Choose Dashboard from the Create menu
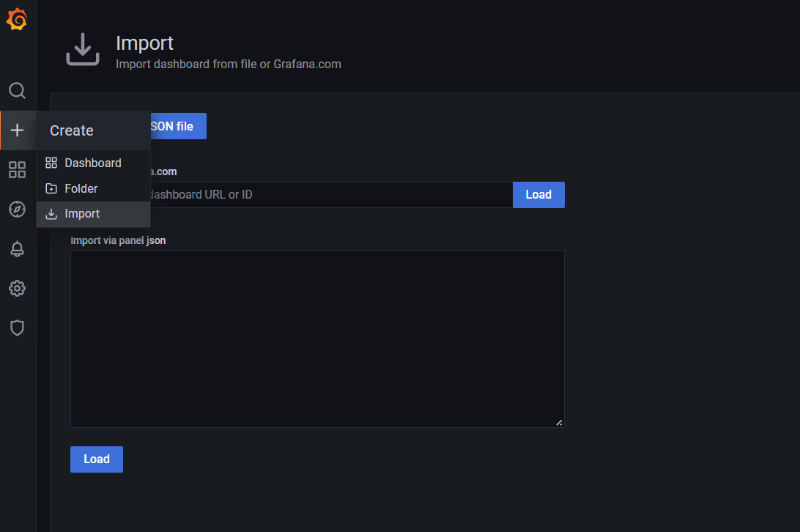800x532 pixels. click(x=93, y=163)
